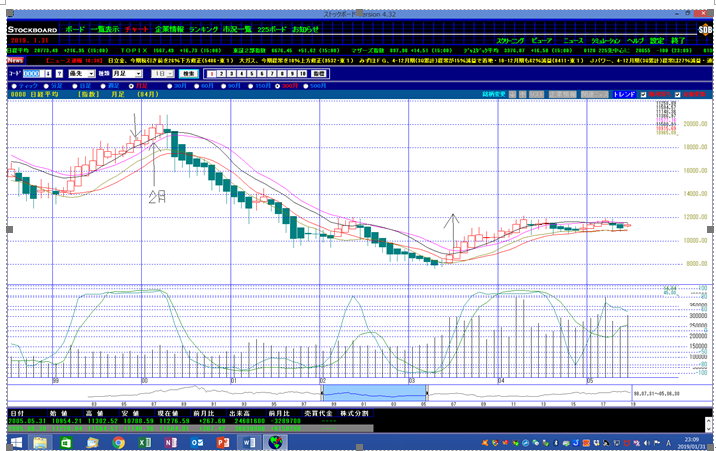
Task: Click the red News label icon
Action: click(x=16, y=59)
